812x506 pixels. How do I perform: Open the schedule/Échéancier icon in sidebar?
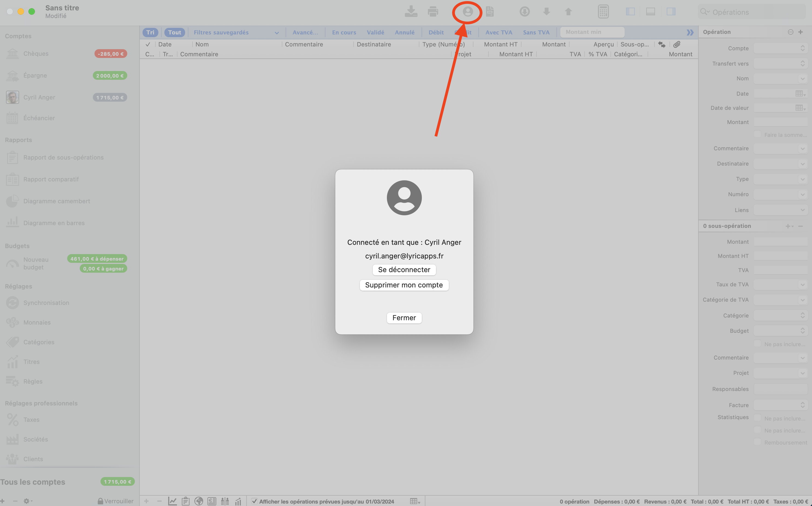12,118
